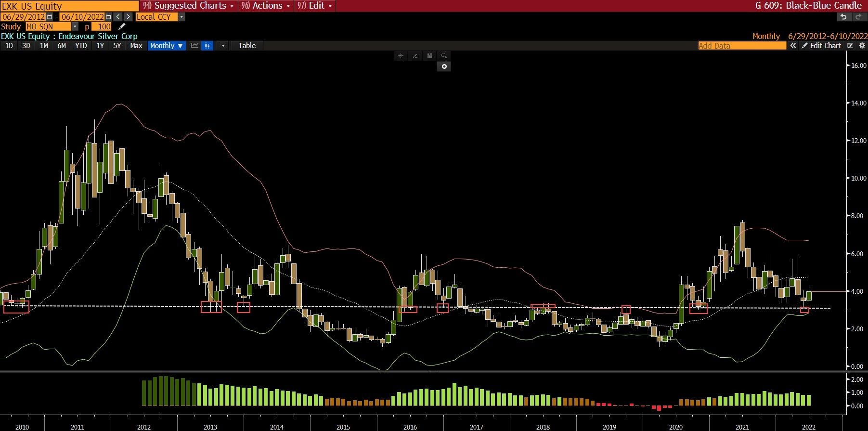
Task: Click the EXK US Equity security field
Action: click(x=69, y=6)
